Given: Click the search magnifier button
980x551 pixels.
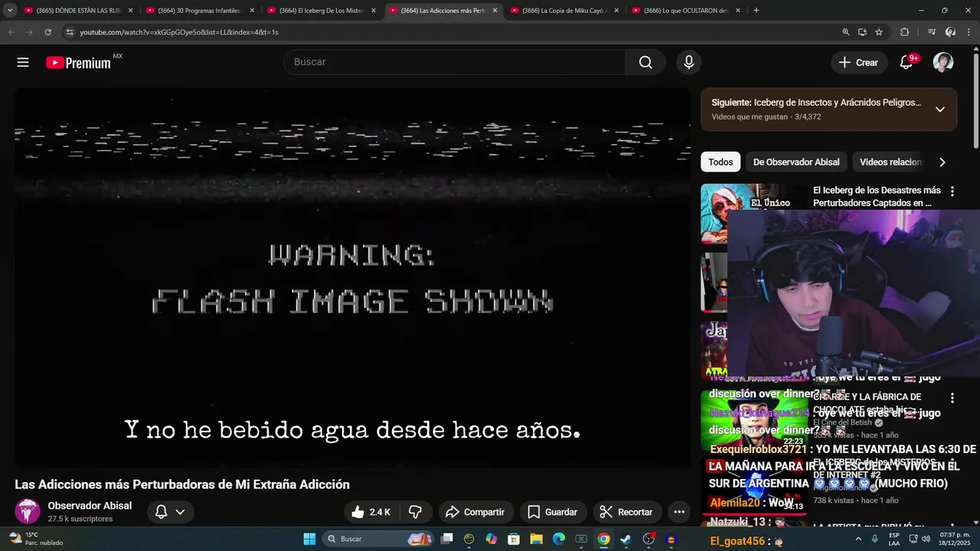Looking at the screenshot, I should tap(645, 62).
